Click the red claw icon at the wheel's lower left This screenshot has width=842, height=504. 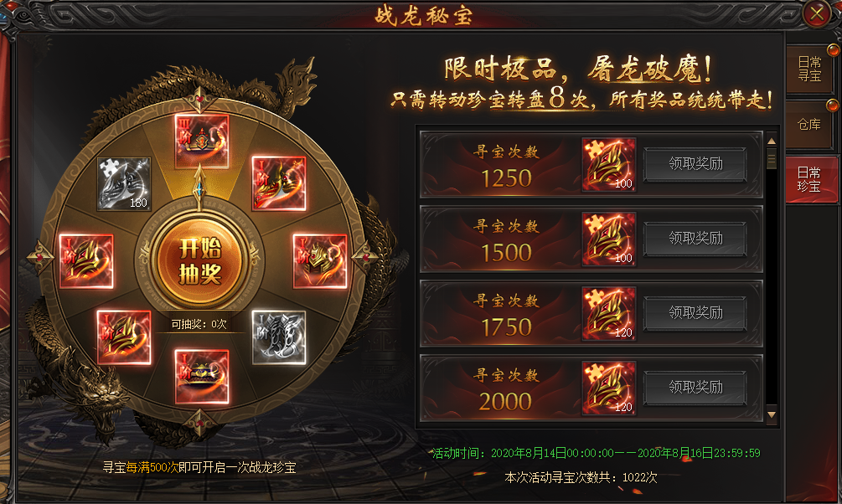pyautogui.click(x=124, y=337)
